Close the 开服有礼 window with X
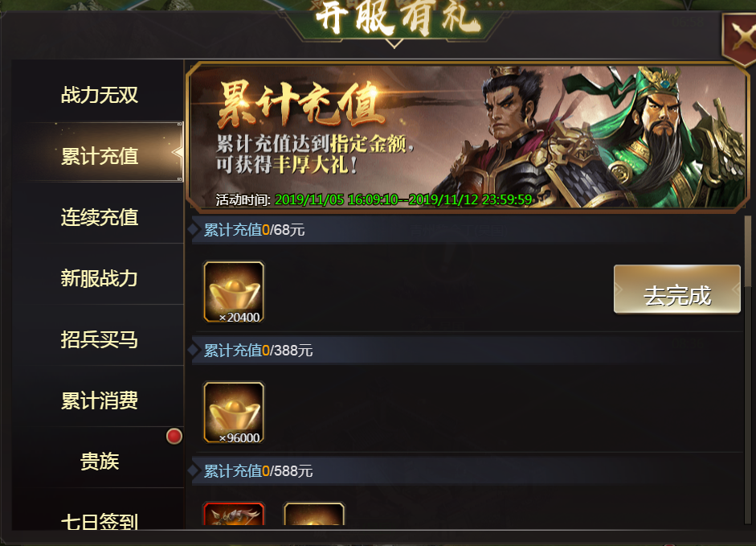 [740, 39]
